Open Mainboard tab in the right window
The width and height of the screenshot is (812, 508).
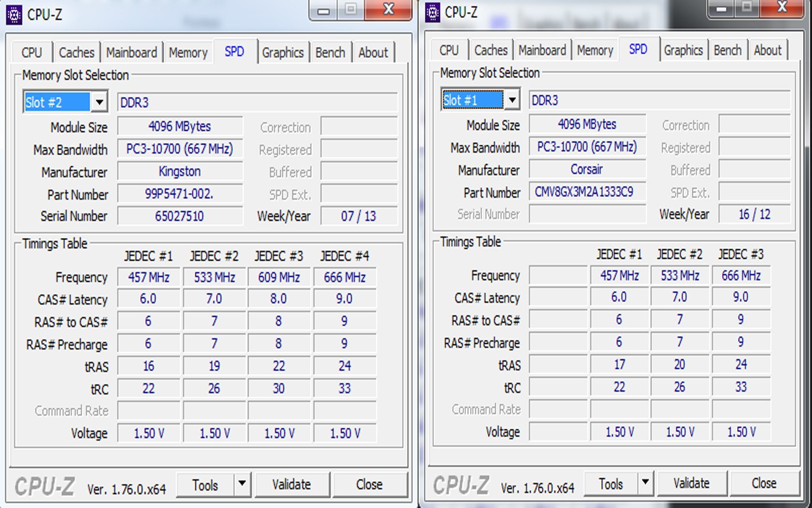(x=542, y=50)
